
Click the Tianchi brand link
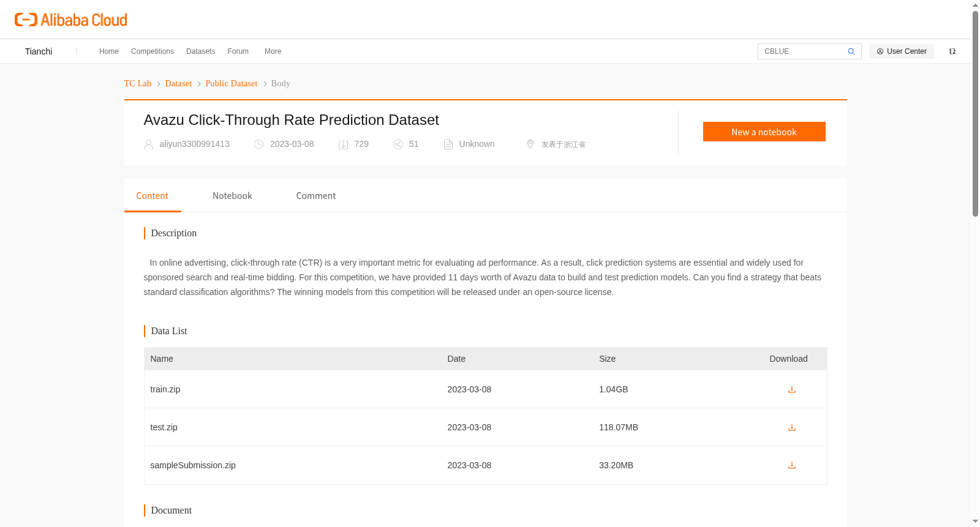[x=39, y=51]
